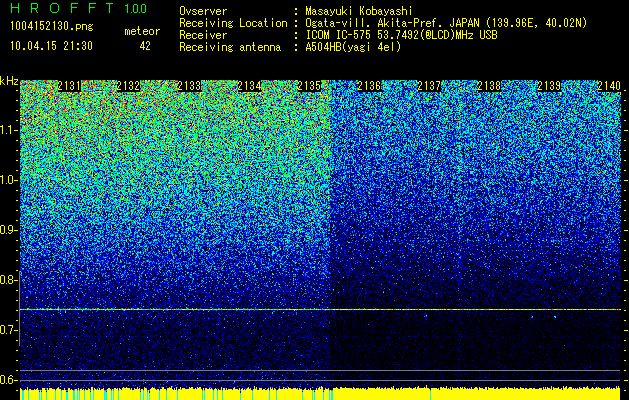Viewport: 629px width, 400px height.
Task: Click the bright carrier line near 0.74 kHz
Action: 320,309
